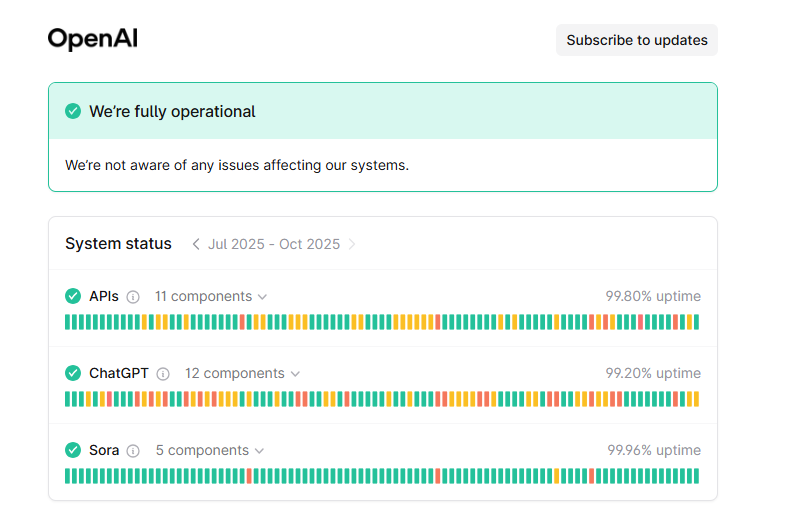Click the first bar in the Sora uptime chart

(68, 476)
